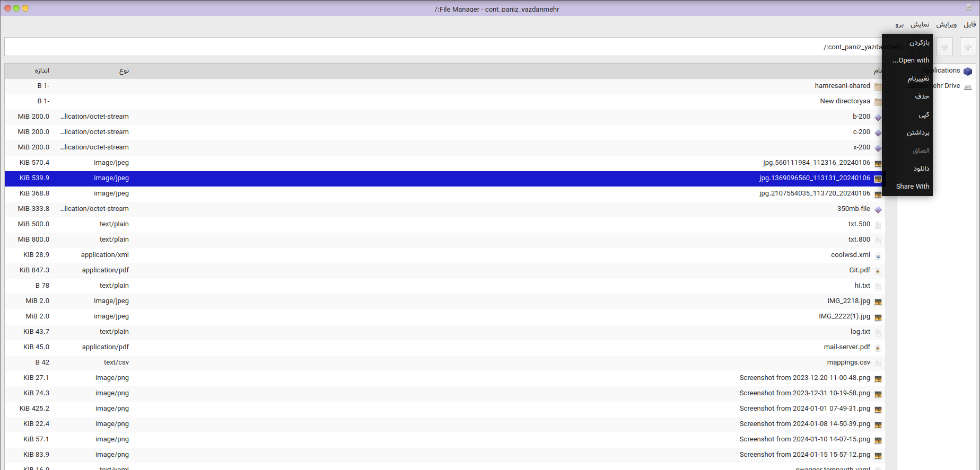
Task: Click image icon of Screenshot 2024-01-15 15-57-12.png
Action: 878,455
